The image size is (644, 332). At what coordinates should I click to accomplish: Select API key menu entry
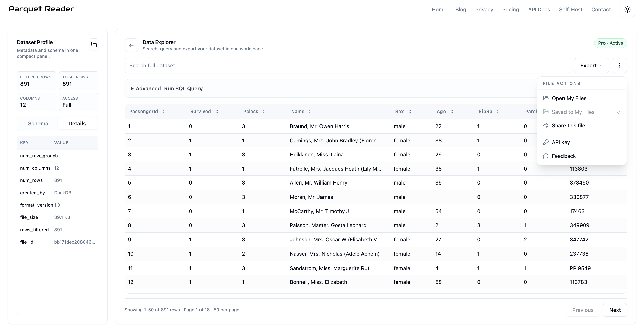click(582, 142)
